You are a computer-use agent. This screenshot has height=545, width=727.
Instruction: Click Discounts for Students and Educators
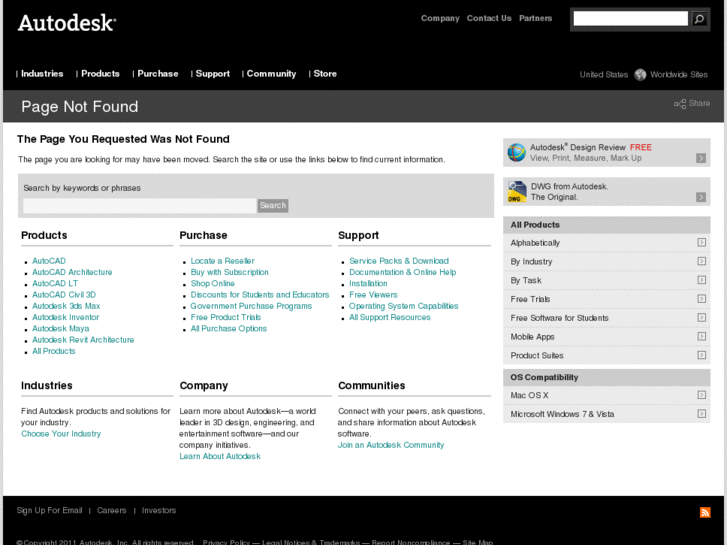[x=260, y=295]
